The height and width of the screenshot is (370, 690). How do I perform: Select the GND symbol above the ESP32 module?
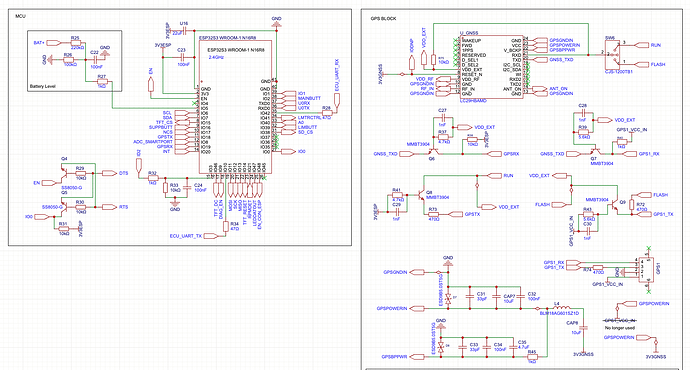tap(276, 23)
